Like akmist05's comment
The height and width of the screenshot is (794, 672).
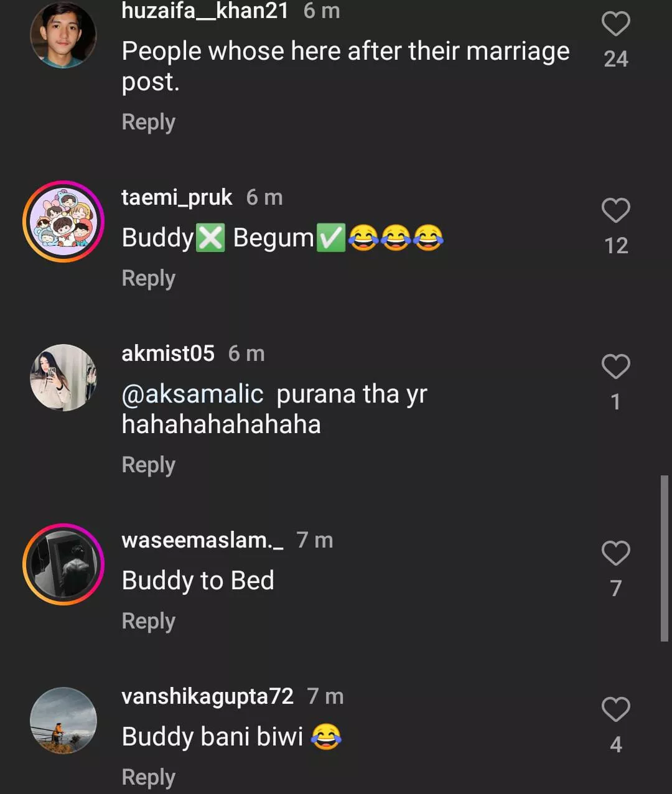tap(615, 367)
